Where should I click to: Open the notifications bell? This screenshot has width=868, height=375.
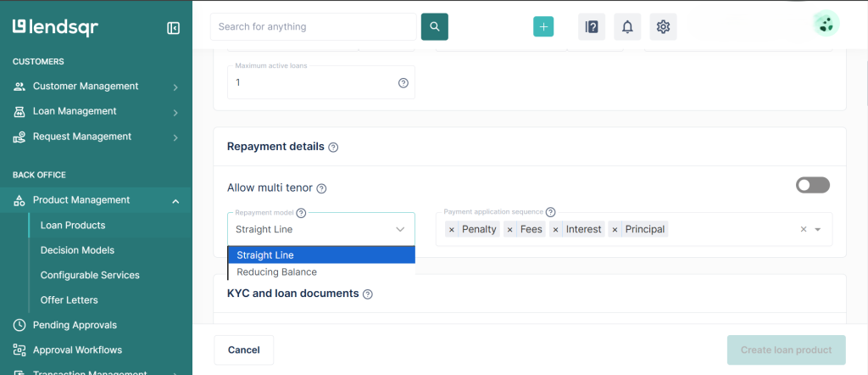pyautogui.click(x=627, y=26)
